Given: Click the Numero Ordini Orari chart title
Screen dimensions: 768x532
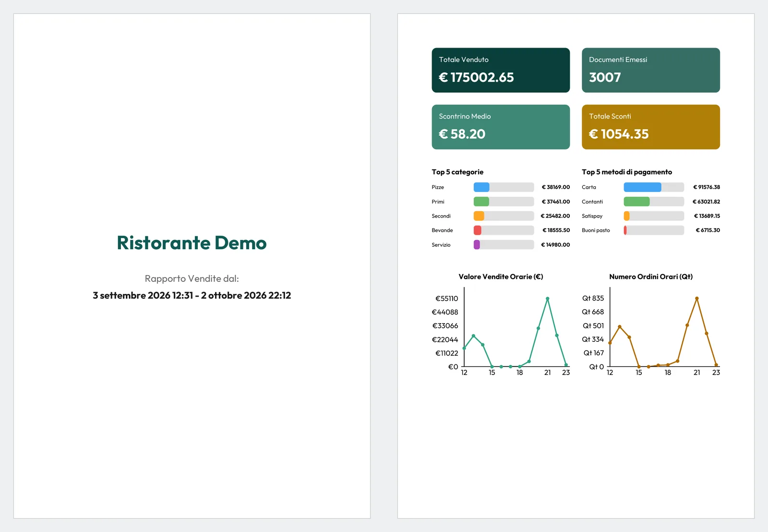Looking at the screenshot, I should 651,277.
